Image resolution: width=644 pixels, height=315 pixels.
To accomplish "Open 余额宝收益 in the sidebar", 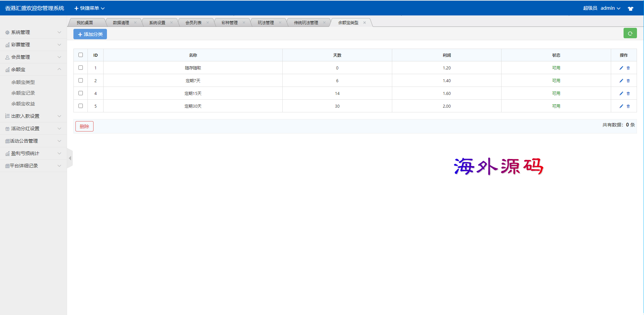I will pos(23,104).
